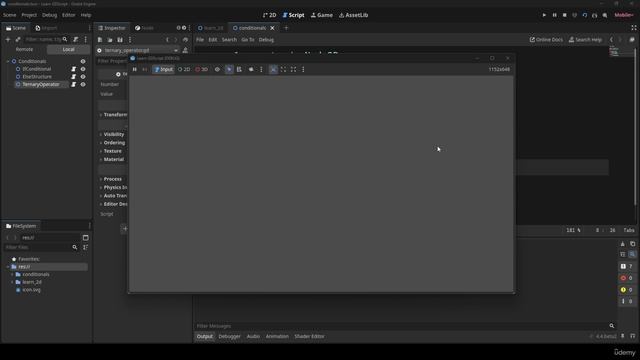Switch to the 2D workspace
Image resolution: width=640 pixels, height=360 pixels.
click(269, 15)
